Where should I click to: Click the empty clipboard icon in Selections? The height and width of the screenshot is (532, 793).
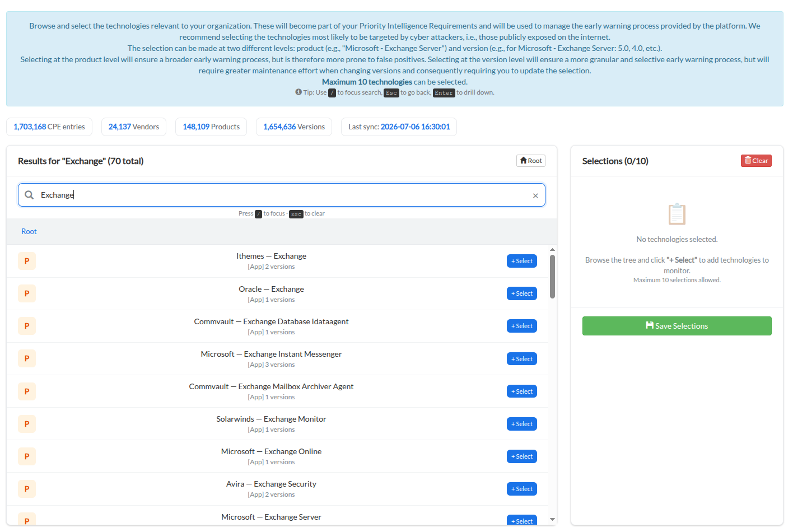[x=677, y=214]
